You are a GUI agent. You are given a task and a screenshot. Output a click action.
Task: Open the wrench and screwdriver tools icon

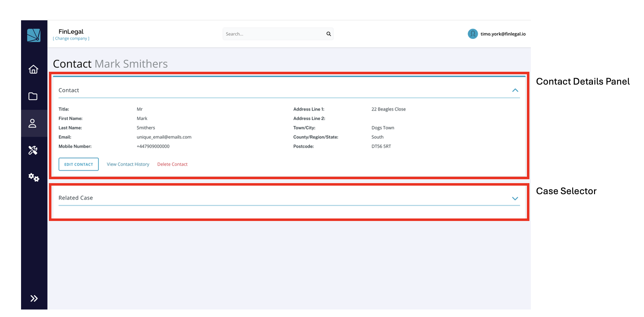point(33,150)
